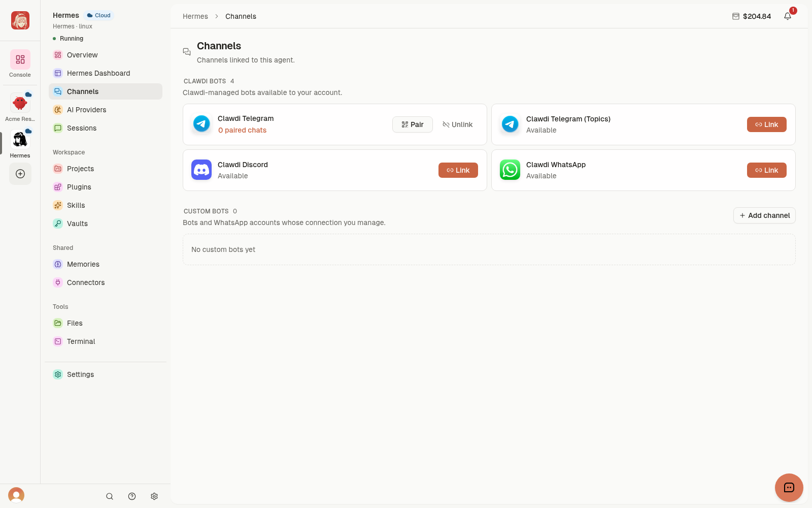Screen dimensions: 812x508
Task: Unlink the Clawdi Telegram bot
Action: tap(458, 124)
